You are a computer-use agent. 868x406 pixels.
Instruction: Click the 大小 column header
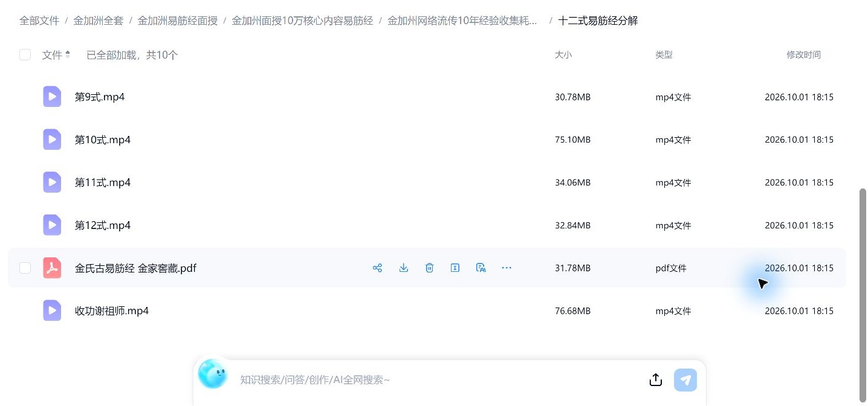pyautogui.click(x=563, y=54)
